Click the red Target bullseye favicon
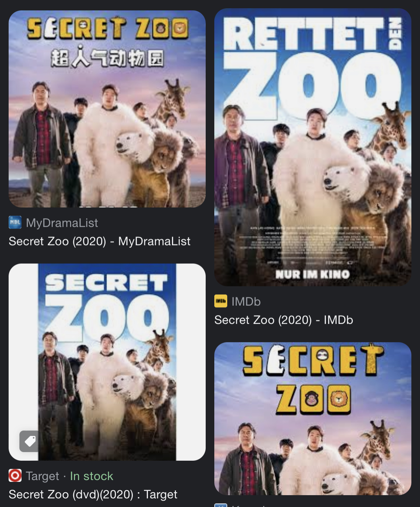 [15, 476]
